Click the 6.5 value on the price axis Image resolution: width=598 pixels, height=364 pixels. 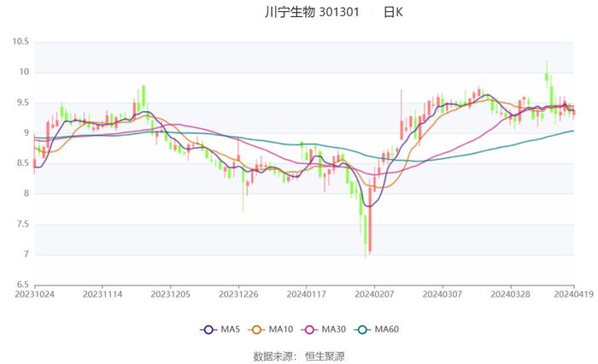[x=22, y=285]
